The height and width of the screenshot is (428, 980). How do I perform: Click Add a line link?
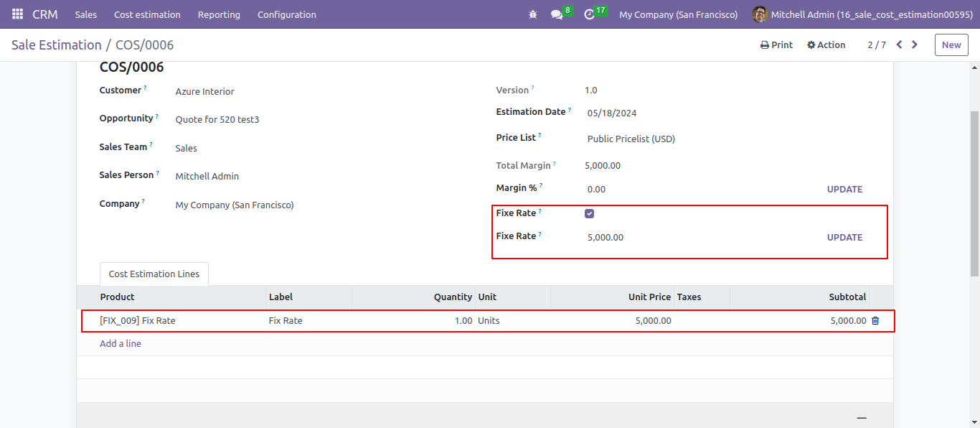121,343
